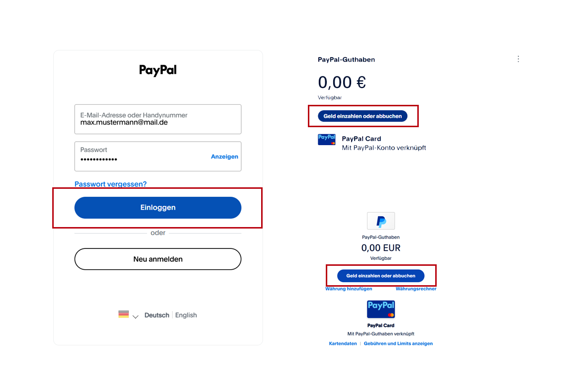
Task: Click the German flag language icon
Action: pos(123,314)
